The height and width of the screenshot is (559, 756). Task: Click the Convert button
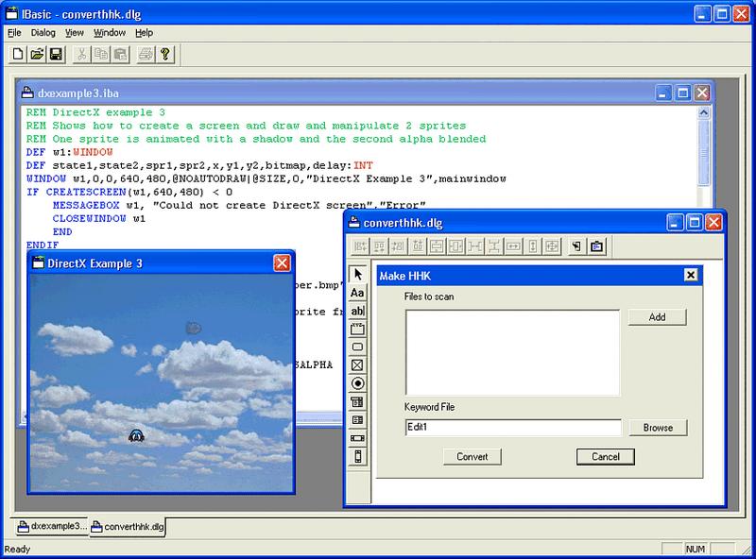472,456
